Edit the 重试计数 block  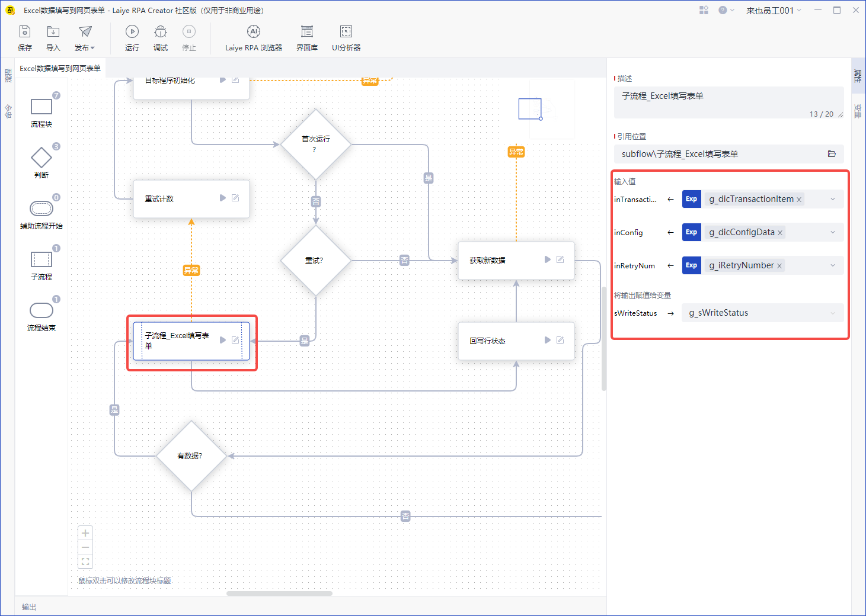235,198
